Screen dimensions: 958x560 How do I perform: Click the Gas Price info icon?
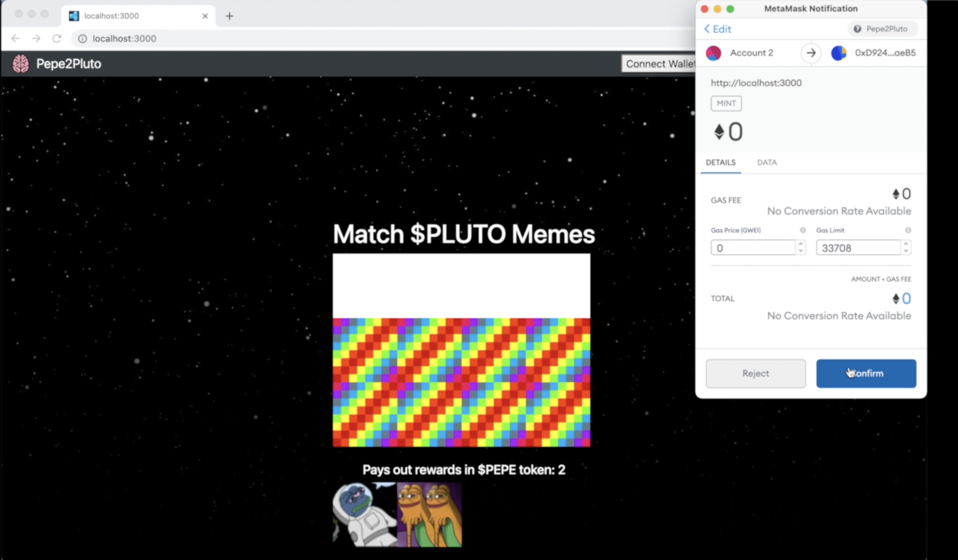802,230
